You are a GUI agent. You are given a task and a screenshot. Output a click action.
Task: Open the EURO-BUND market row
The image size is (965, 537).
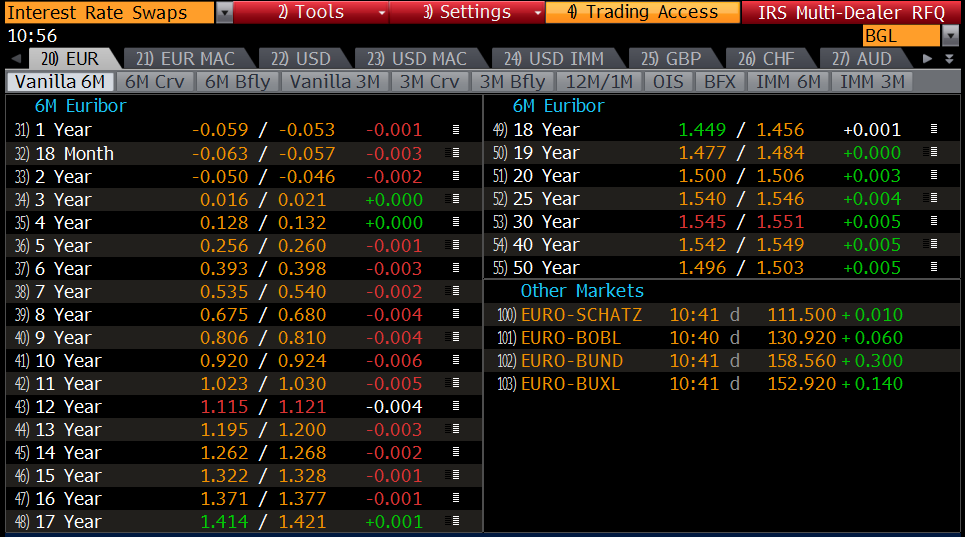click(571, 361)
